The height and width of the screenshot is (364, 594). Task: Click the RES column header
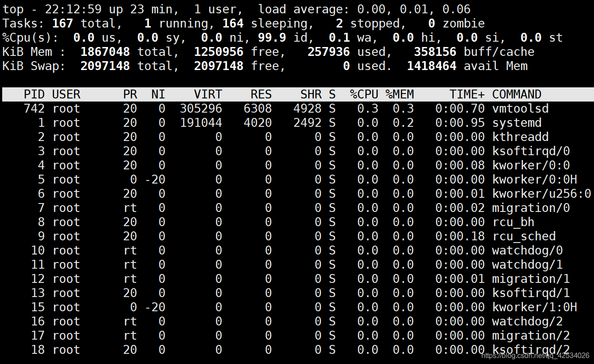coord(261,94)
